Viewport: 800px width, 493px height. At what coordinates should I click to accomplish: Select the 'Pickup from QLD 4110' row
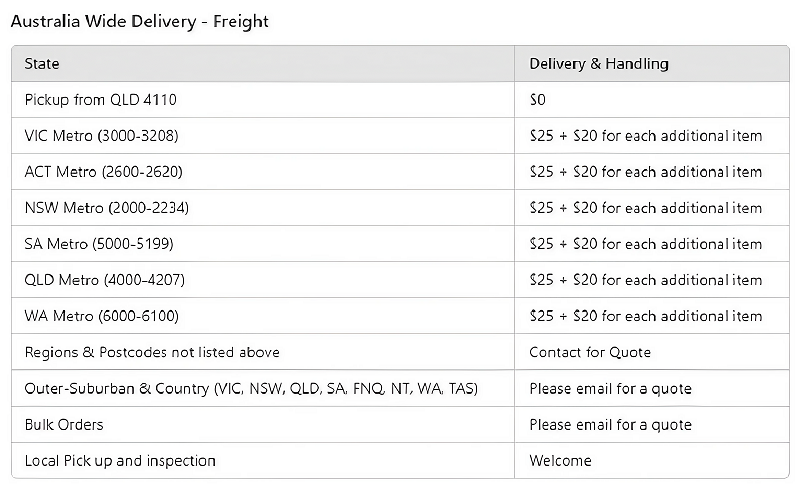tap(101, 100)
